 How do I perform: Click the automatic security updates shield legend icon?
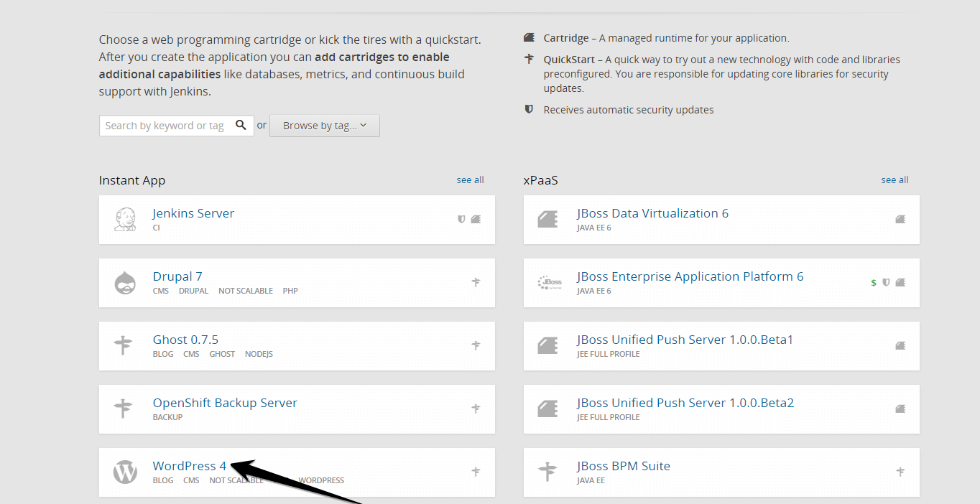529,109
